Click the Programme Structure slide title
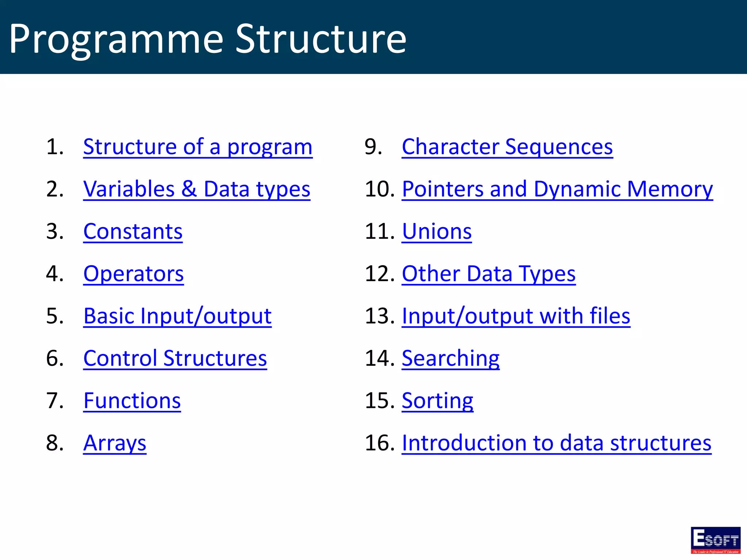 pyautogui.click(x=207, y=38)
